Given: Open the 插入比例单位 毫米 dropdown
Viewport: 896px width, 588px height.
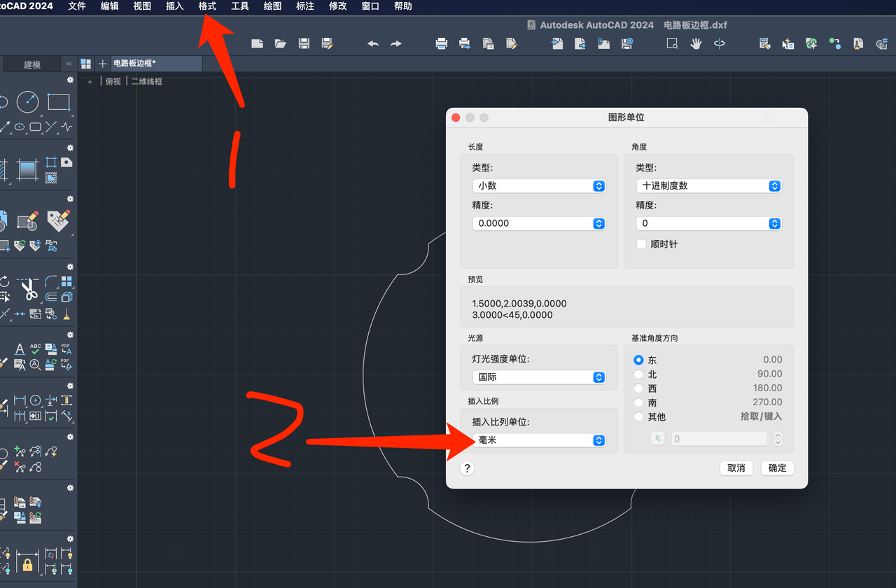Looking at the screenshot, I should [x=538, y=440].
